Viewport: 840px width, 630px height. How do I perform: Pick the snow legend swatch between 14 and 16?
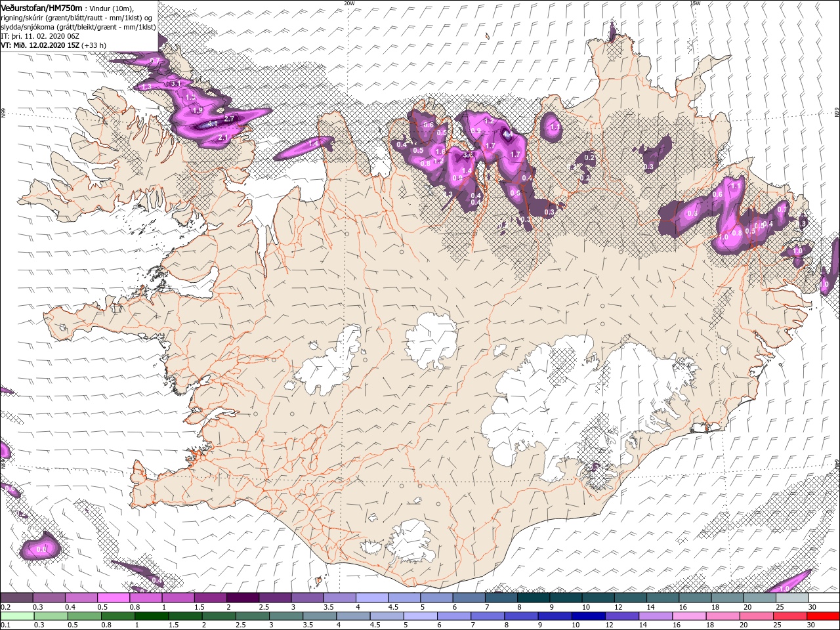pyautogui.click(x=663, y=598)
